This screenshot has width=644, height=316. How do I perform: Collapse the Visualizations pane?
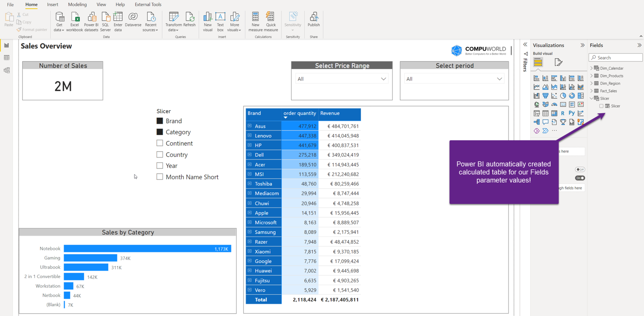(x=582, y=45)
